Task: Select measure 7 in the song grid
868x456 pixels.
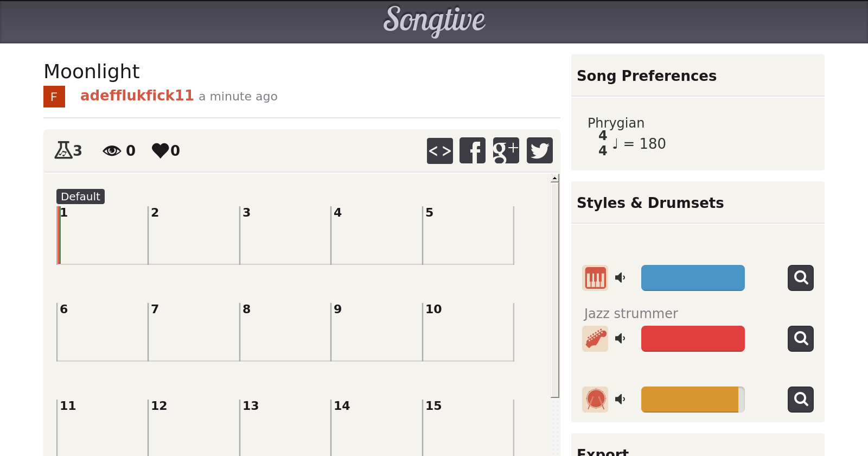Action: 193,332
